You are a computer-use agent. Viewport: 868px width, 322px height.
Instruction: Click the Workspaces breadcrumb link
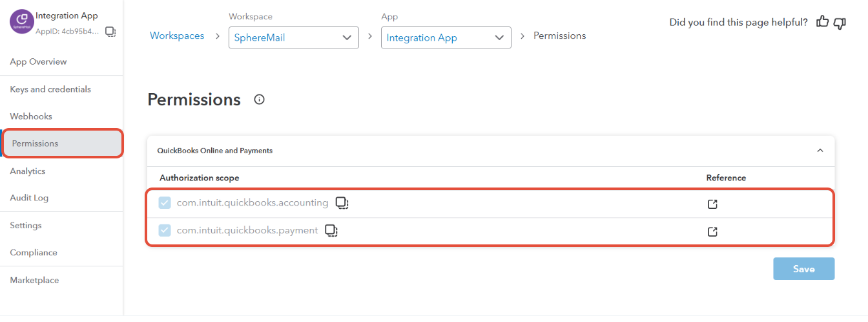tap(177, 36)
